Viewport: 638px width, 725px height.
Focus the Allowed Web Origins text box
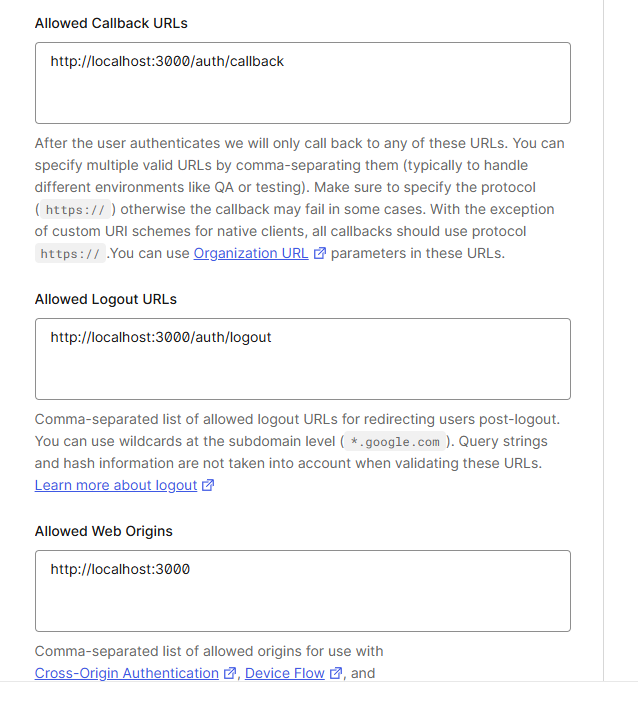coord(302,591)
